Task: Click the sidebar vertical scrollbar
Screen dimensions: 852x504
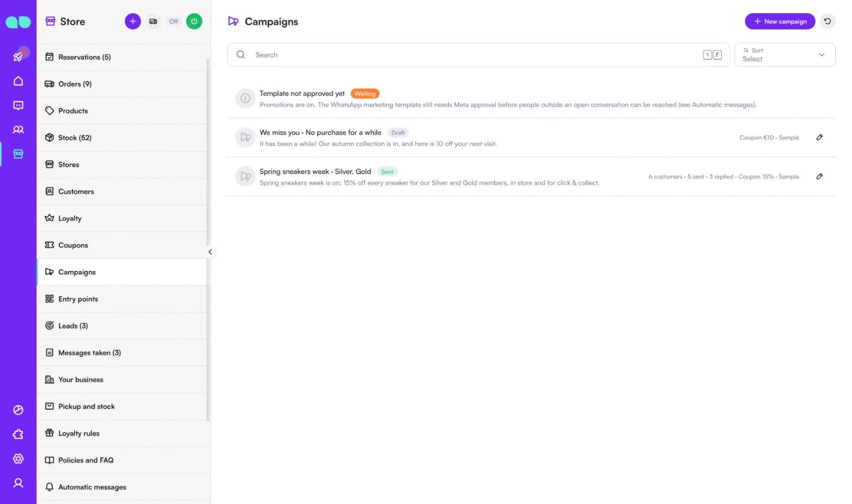Action: (x=208, y=240)
